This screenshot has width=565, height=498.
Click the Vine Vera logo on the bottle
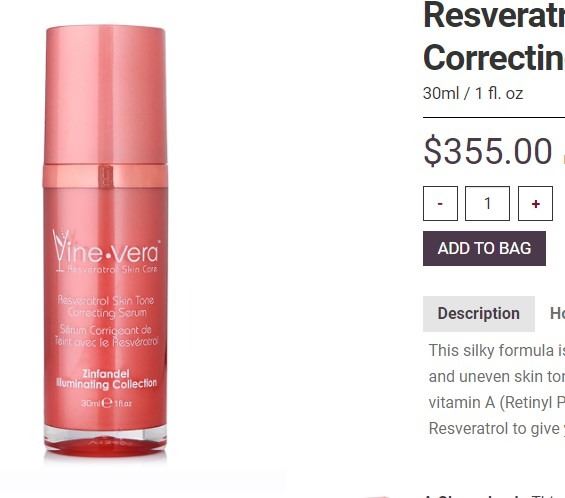(x=106, y=251)
